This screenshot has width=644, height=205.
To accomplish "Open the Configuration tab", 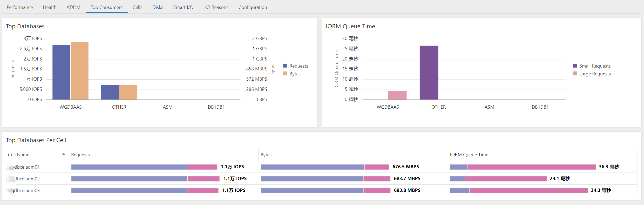I will pos(253,7).
